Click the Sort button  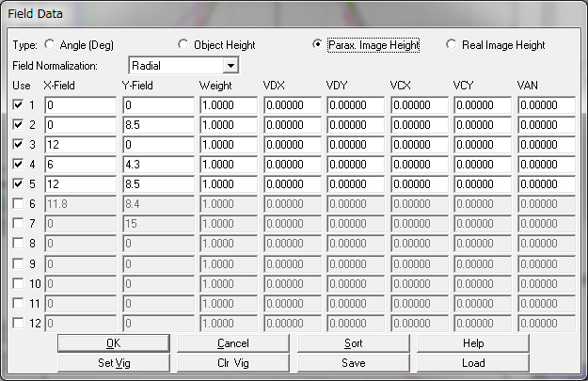point(353,343)
